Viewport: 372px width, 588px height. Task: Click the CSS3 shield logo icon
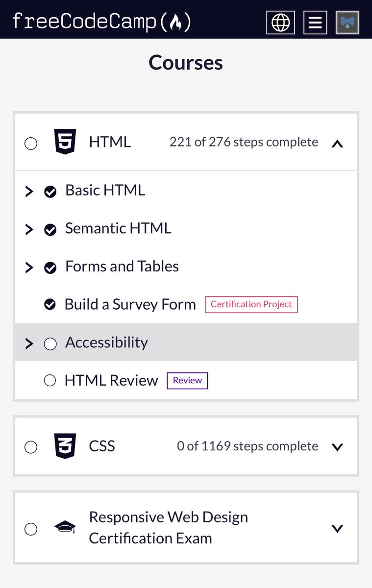(x=65, y=446)
